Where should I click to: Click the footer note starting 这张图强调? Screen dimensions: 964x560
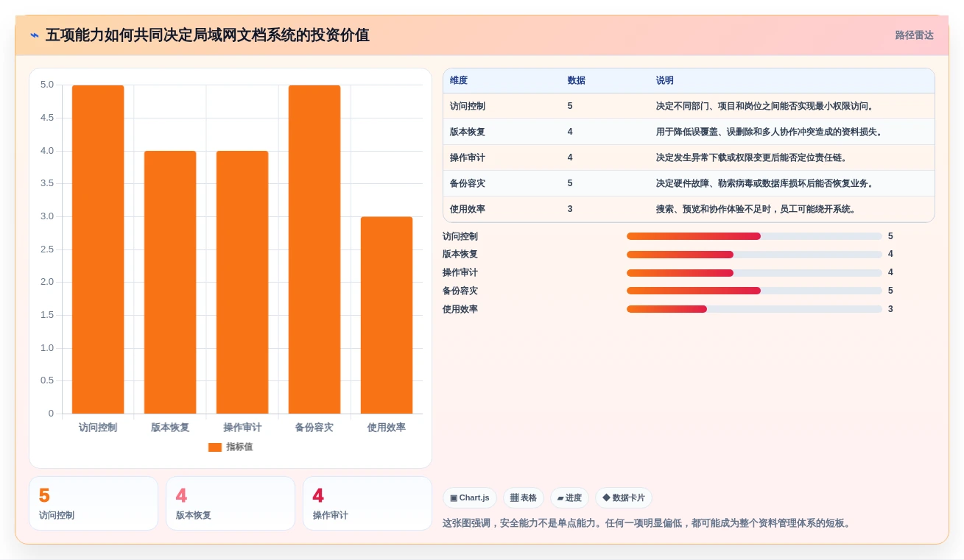[x=648, y=523]
